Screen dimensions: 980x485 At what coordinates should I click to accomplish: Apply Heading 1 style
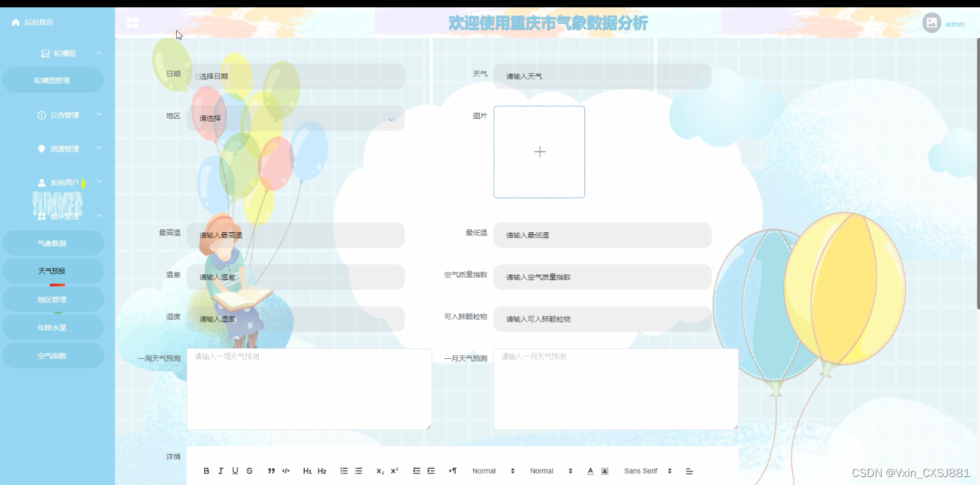pyautogui.click(x=308, y=471)
